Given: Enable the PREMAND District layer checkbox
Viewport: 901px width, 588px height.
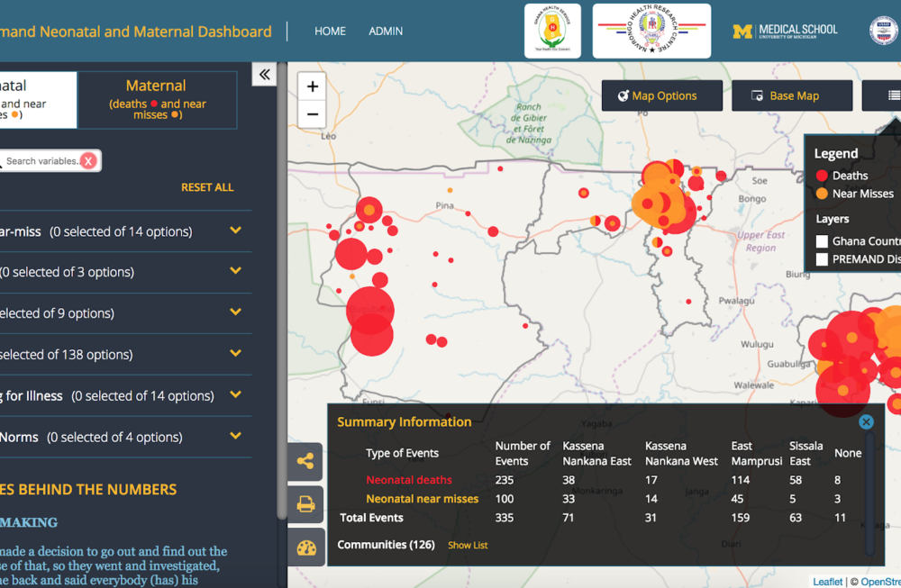Looking at the screenshot, I should (823, 259).
